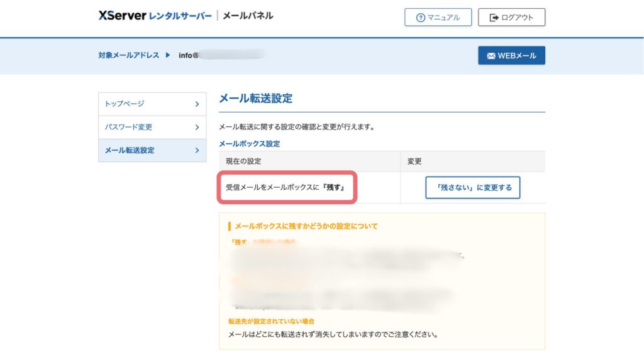Click the chevron next to パスワード変更
Screen dimensions: 644x362
[197, 127]
